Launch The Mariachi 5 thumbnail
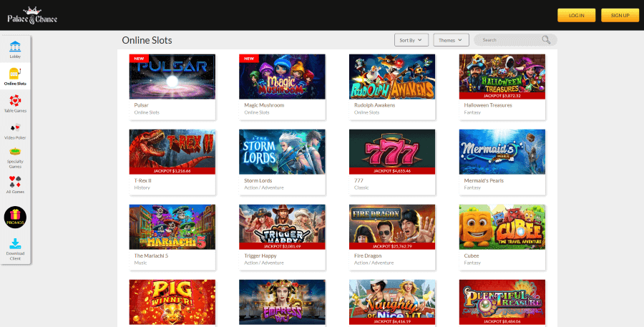The height and width of the screenshot is (327, 644). point(172,227)
